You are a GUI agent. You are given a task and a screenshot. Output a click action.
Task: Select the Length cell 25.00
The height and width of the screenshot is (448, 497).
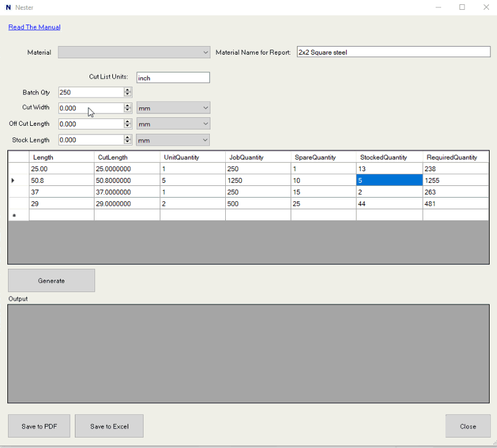click(x=61, y=169)
